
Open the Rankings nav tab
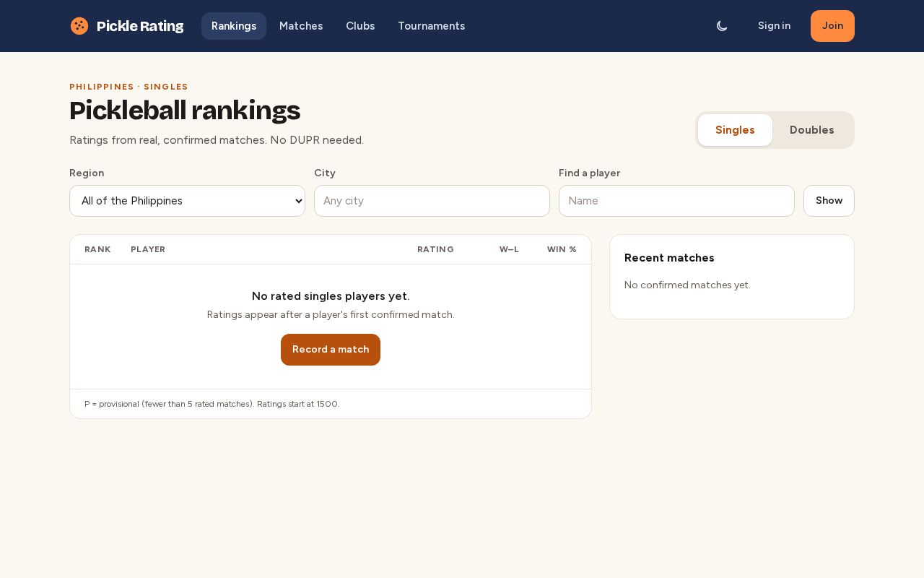(x=234, y=26)
